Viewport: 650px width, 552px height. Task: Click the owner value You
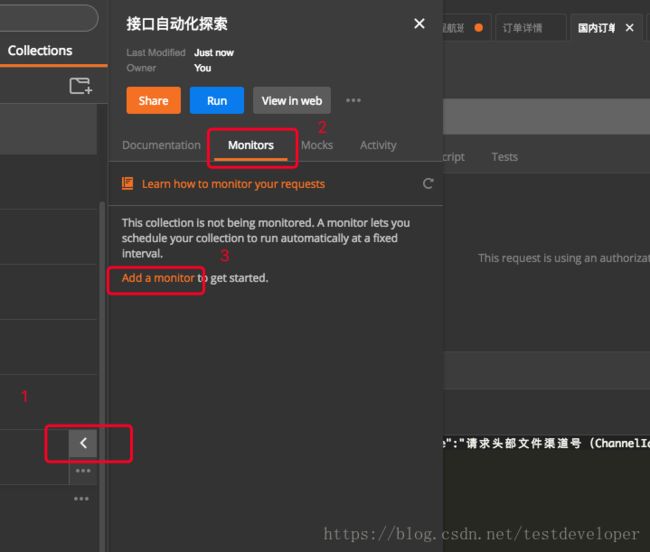(x=203, y=68)
